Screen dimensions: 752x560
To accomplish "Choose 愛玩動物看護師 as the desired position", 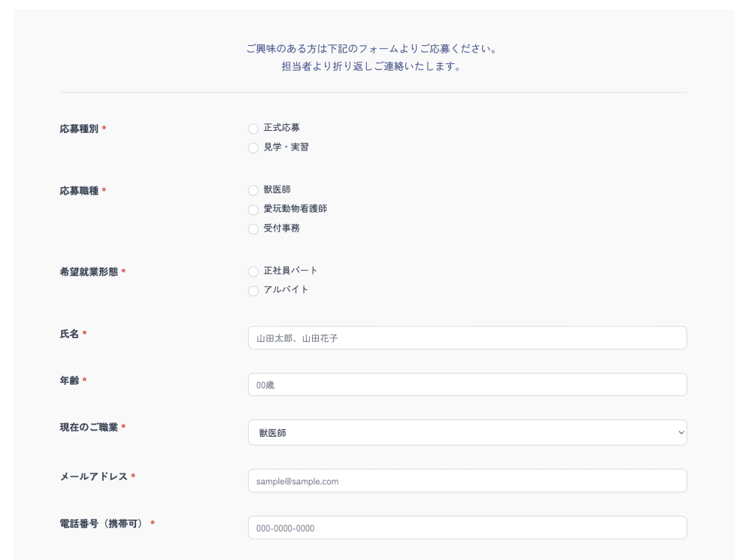I will [253, 210].
